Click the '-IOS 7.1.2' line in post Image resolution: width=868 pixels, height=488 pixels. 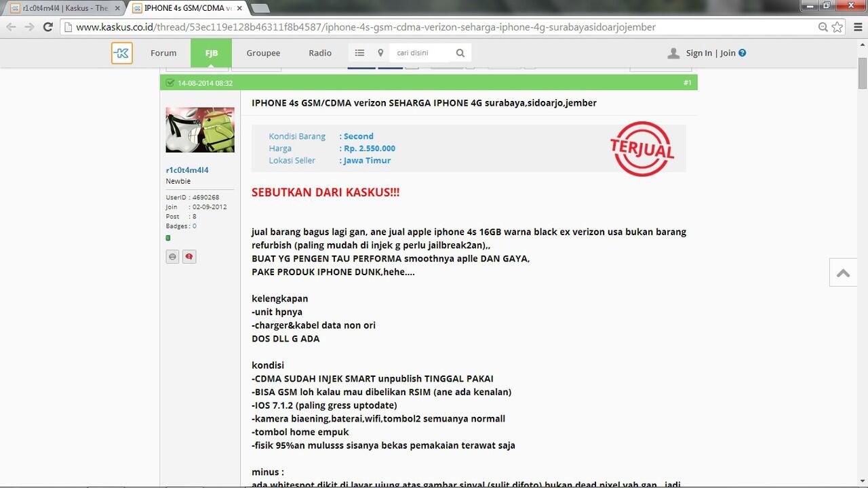tap(324, 405)
